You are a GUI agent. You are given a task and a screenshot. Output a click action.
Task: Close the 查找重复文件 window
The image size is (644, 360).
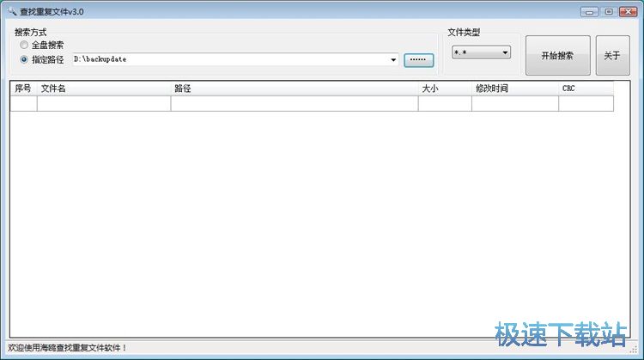tap(628, 12)
